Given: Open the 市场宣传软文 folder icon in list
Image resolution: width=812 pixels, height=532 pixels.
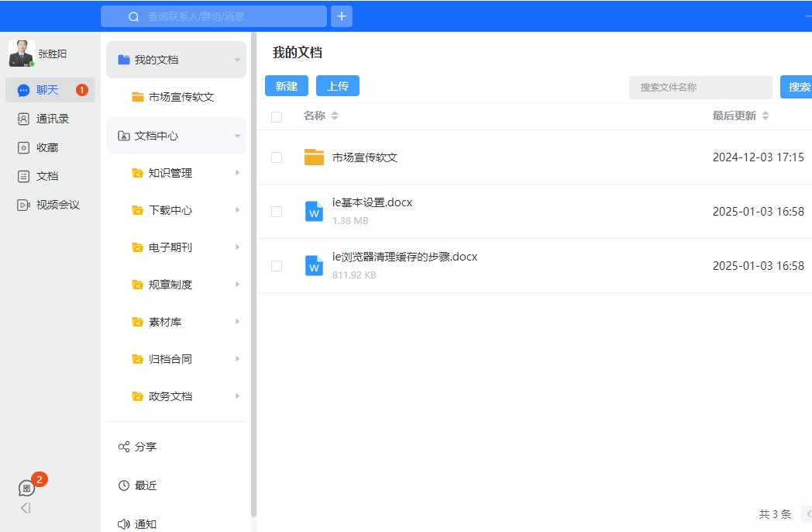Looking at the screenshot, I should point(314,157).
